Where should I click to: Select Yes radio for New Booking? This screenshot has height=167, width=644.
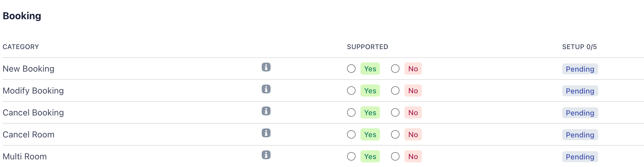[x=351, y=69]
